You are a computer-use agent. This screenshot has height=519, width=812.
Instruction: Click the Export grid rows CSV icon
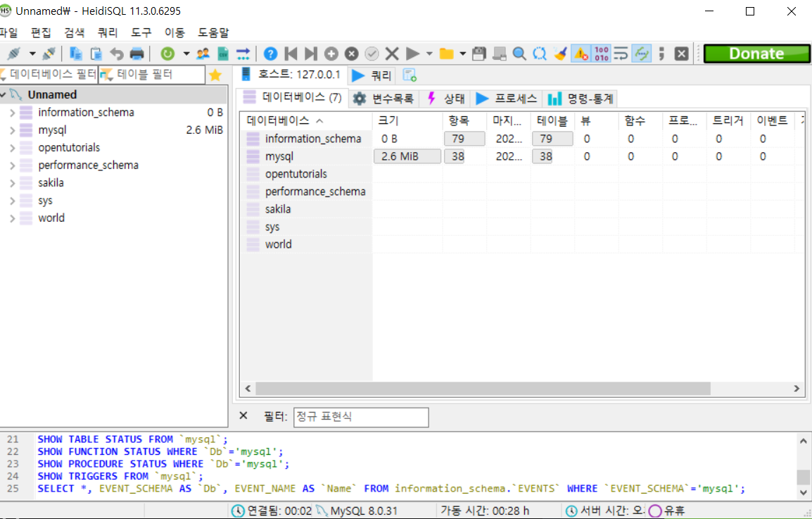223,54
